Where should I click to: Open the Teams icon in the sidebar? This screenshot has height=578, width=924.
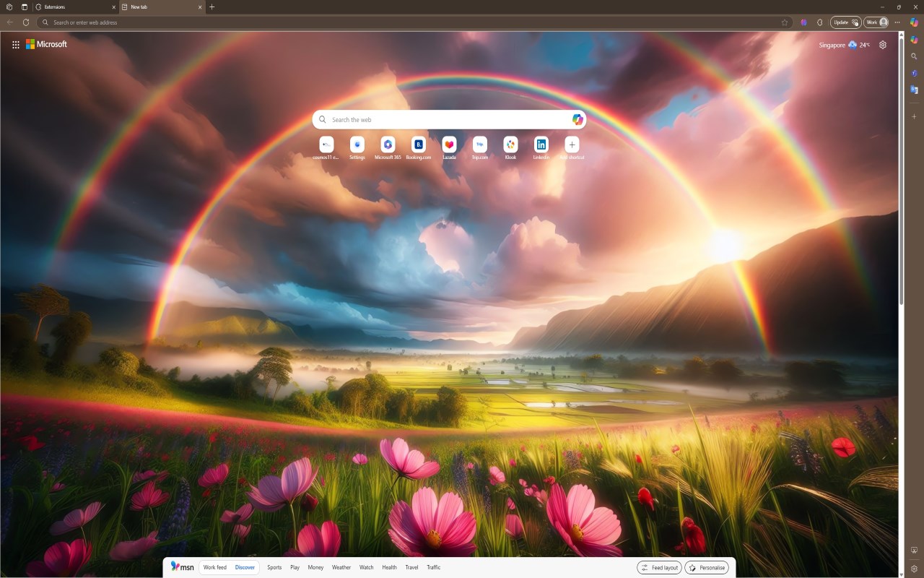914,73
